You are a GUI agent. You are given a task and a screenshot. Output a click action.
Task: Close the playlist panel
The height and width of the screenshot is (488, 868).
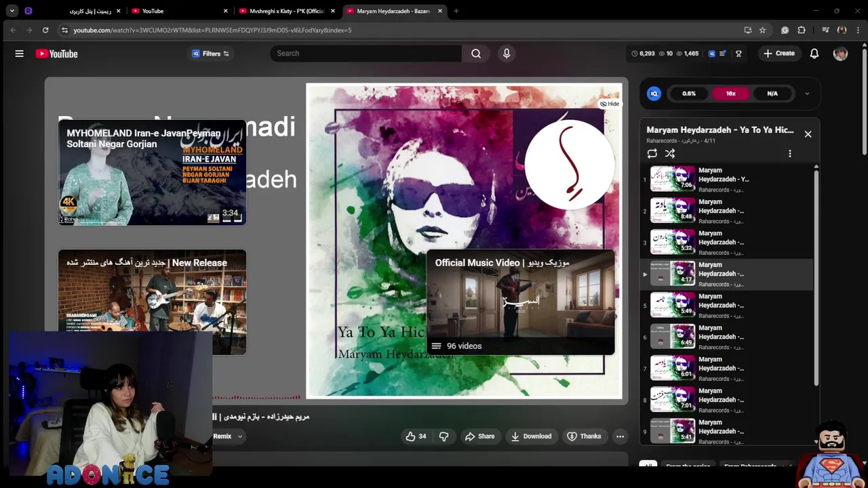[808, 134]
